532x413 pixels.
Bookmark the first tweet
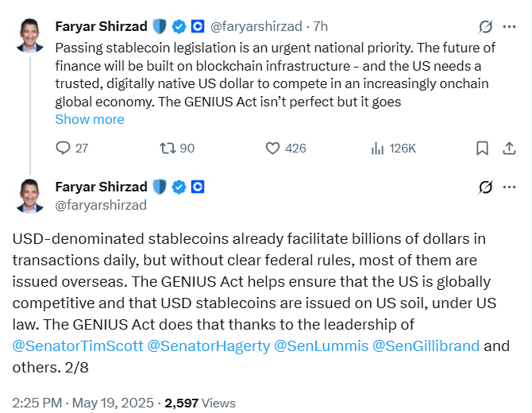pyautogui.click(x=482, y=148)
